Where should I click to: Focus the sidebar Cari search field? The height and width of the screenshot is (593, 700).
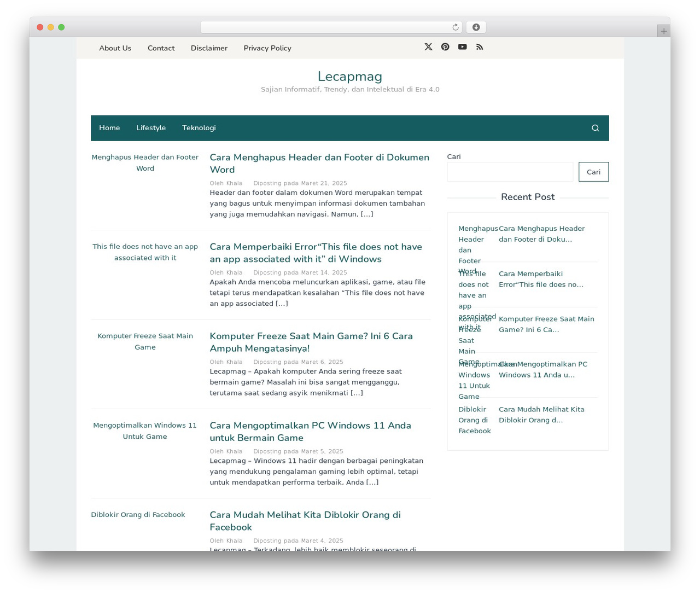coord(510,172)
